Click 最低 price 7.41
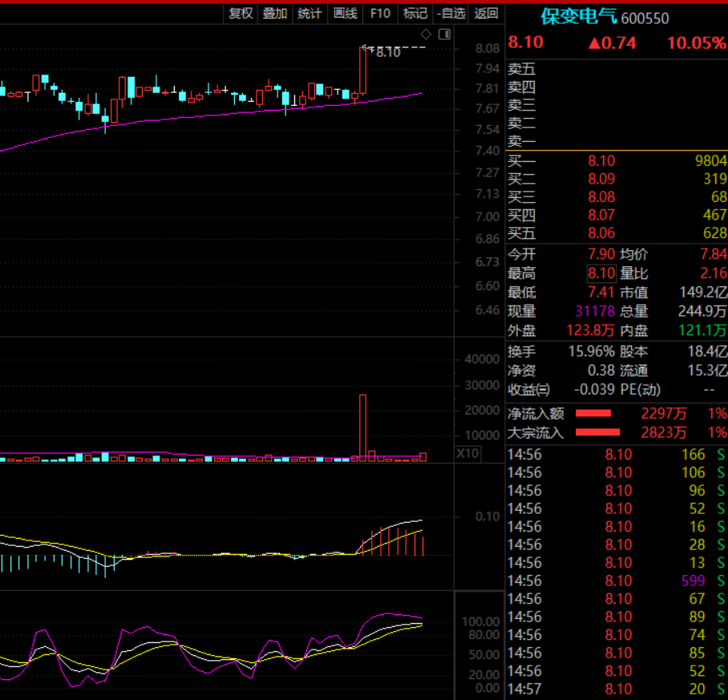This screenshot has height=700, width=728. pyautogui.click(x=601, y=292)
